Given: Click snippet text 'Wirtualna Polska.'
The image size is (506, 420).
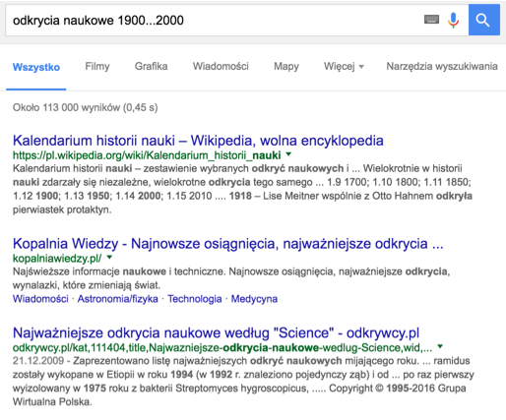Looking at the screenshot, I should tap(52, 401).
